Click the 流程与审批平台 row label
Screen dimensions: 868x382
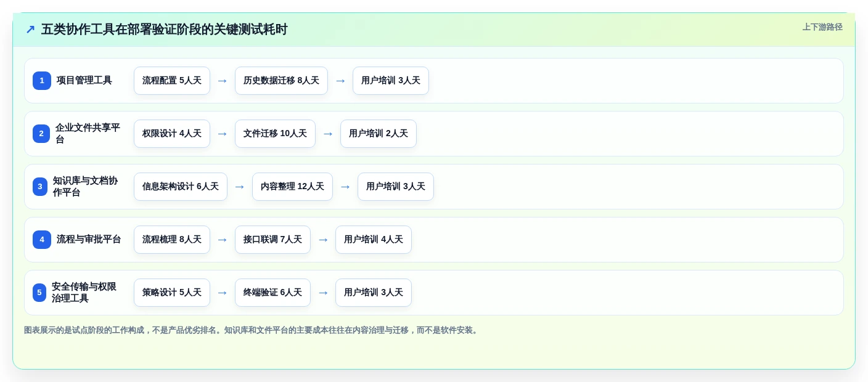[89, 240]
